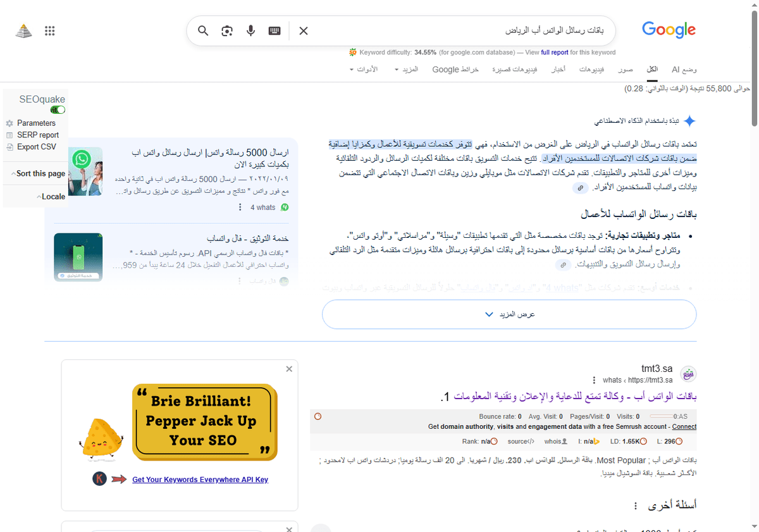The image size is (759, 532).
Task: Dismiss the Keywords Everywhere ad
Action: click(289, 369)
